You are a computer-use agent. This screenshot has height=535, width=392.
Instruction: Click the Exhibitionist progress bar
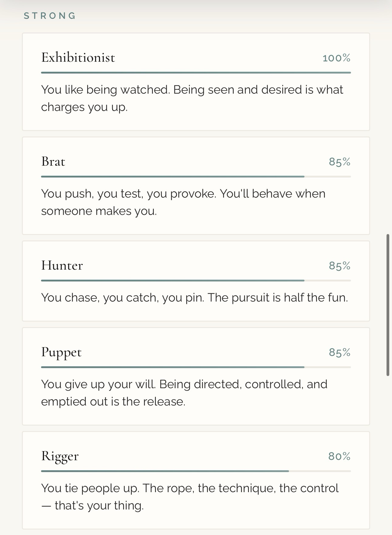coord(196,73)
